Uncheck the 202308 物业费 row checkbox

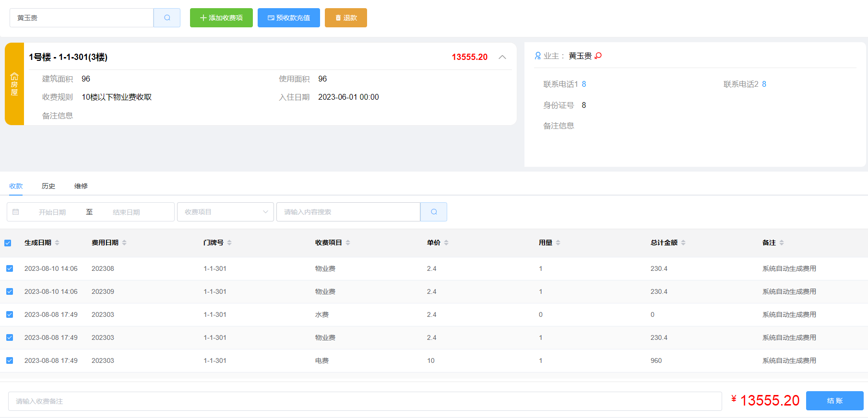tap(10, 268)
